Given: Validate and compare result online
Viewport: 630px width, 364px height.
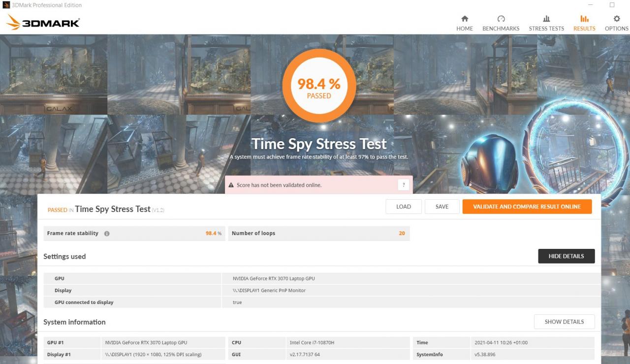Looking at the screenshot, I should (x=527, y=207).
